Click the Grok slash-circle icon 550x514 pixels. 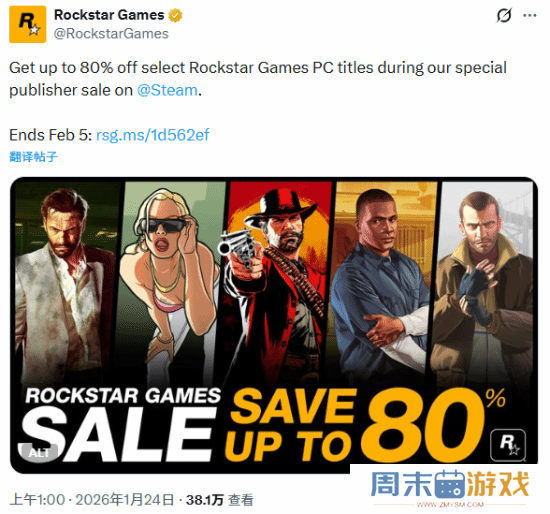tap(504, 15)
